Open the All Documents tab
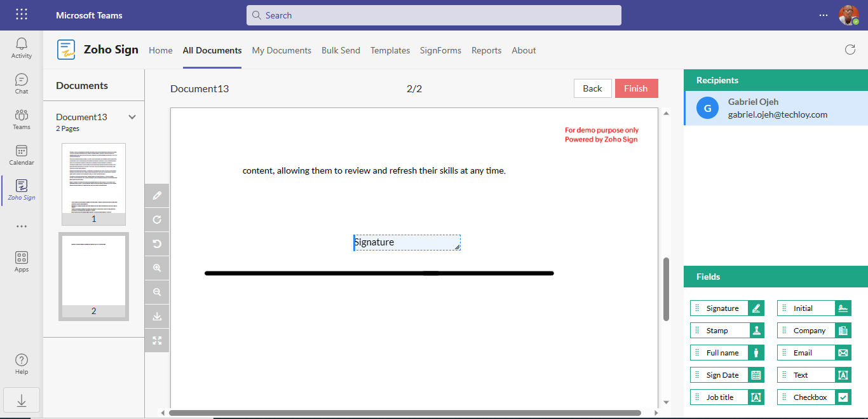868x419 pixels. pyautogui.click(x=212, y=50)
